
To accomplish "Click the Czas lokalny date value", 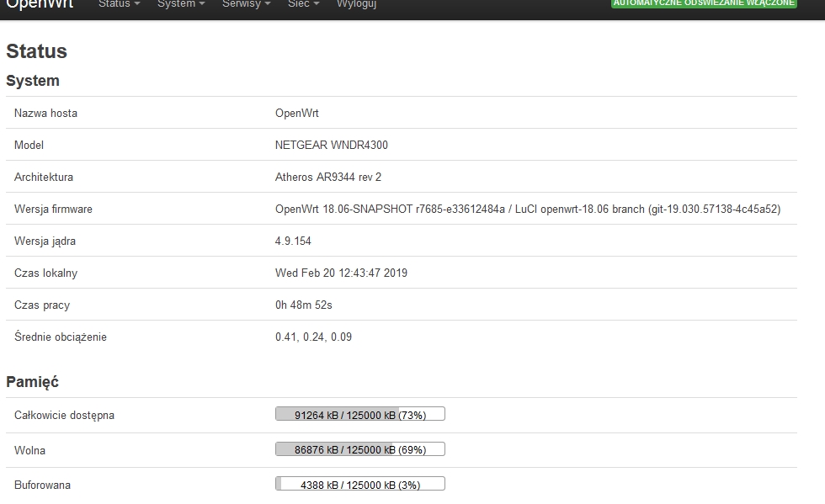I will click(x=341, y=273).
